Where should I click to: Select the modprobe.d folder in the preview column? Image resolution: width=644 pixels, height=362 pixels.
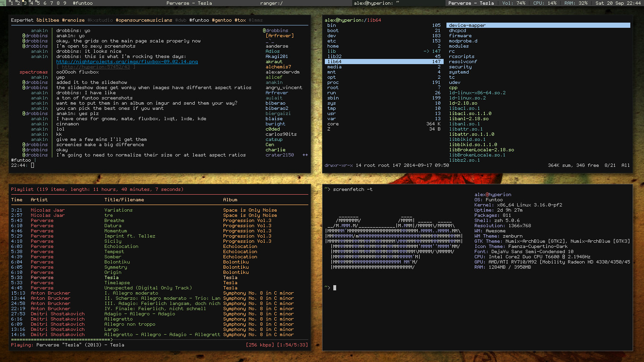click(463, 41)
